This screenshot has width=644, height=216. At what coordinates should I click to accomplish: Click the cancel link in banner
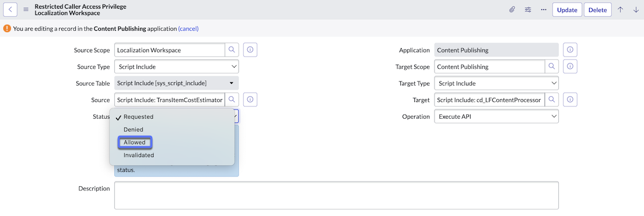coord(188,29)
